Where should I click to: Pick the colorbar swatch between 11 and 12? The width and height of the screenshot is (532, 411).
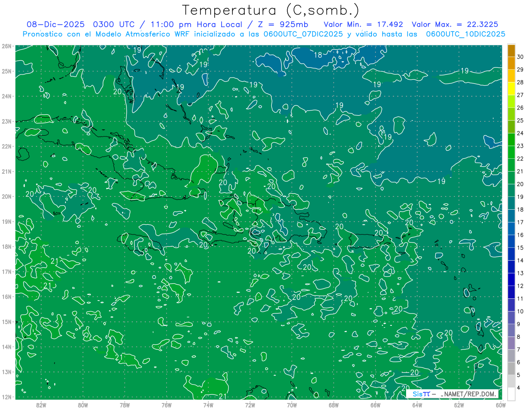(x=511, y=292)
